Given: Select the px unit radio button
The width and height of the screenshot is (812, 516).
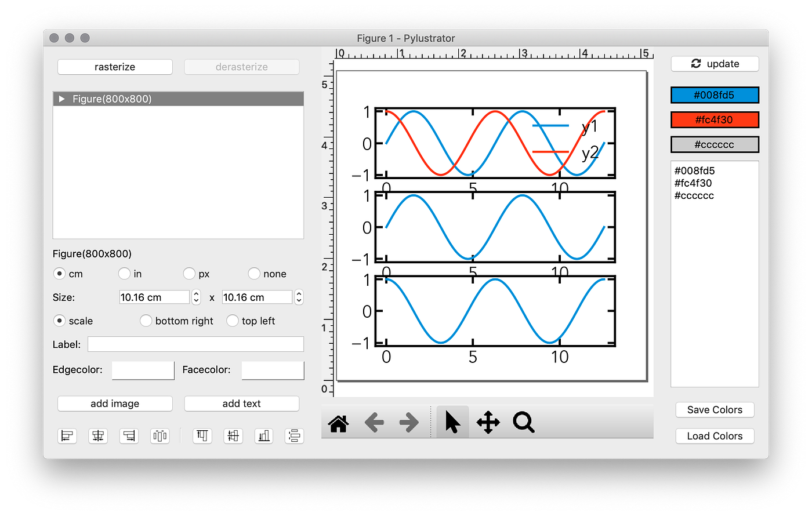Looking at the screenshot, I should click(189, 273).
